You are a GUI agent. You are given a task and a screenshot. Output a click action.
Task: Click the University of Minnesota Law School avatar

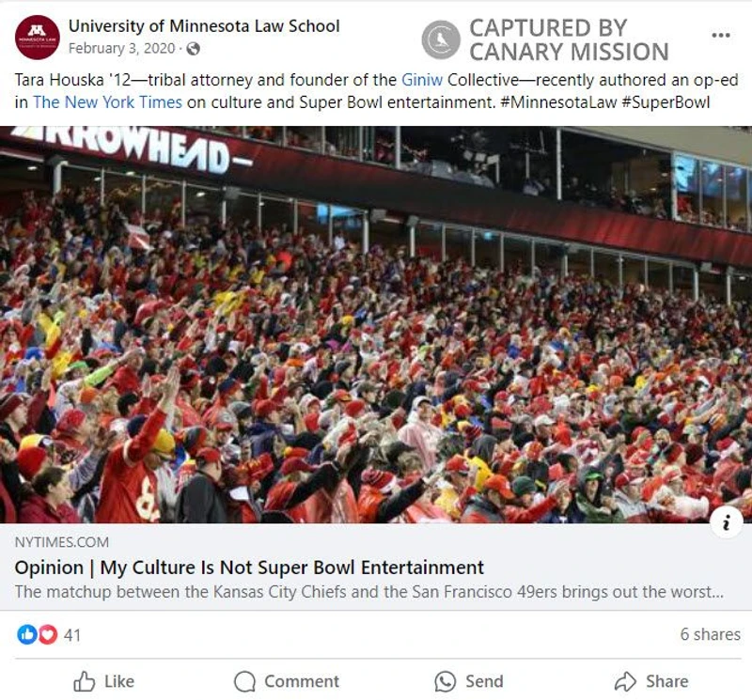point(37,37)
